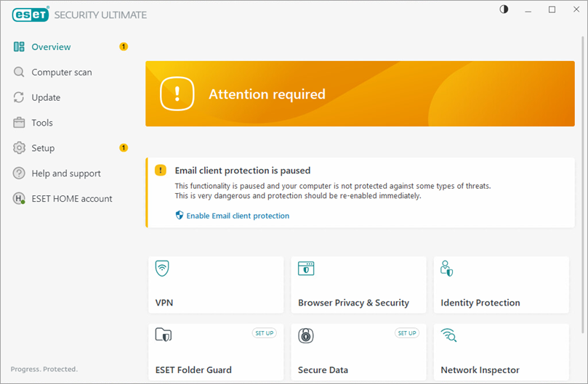
Task: Click the Overview notification badge
Action: [x=124, y=47]
